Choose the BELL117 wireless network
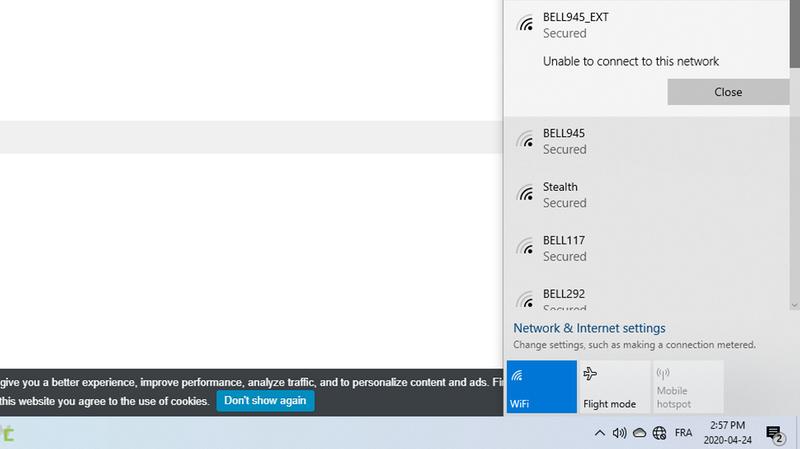 tap(650, 248)
